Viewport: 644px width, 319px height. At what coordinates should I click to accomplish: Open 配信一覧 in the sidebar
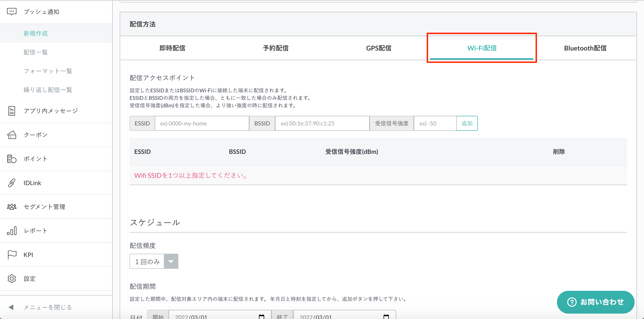click(35, 52)
